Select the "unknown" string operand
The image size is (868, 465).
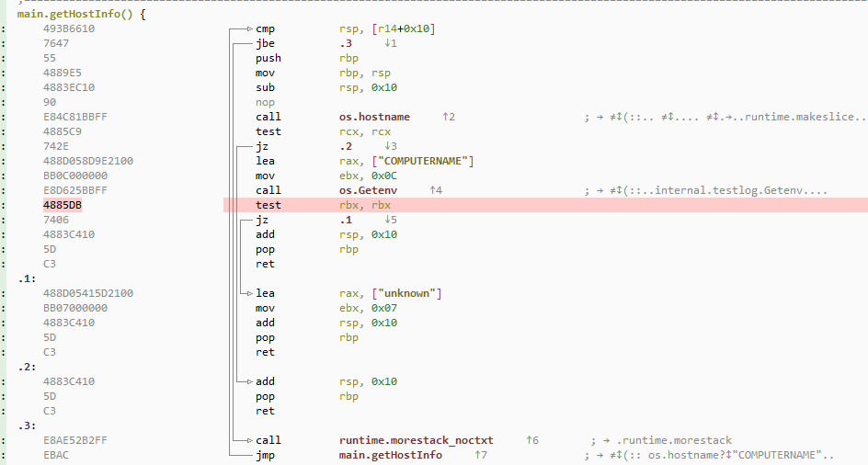pyautogui.click(x=406, y=293)
